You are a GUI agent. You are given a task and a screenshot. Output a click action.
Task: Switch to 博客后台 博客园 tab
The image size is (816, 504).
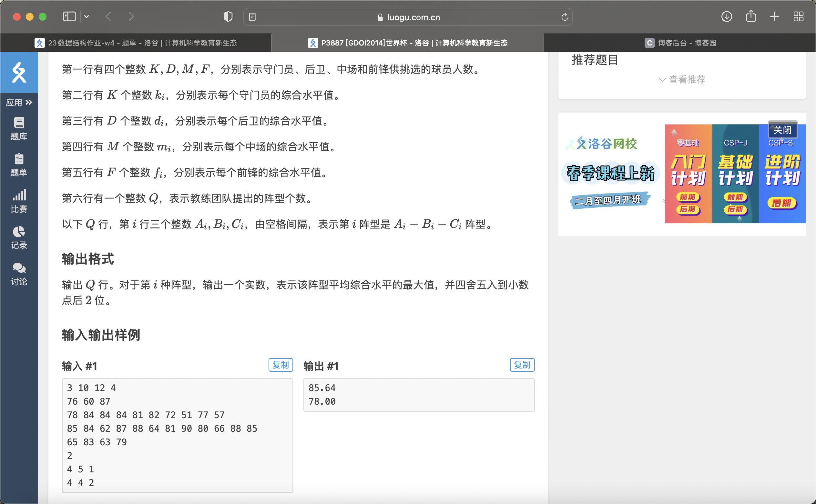coord(680,43)
